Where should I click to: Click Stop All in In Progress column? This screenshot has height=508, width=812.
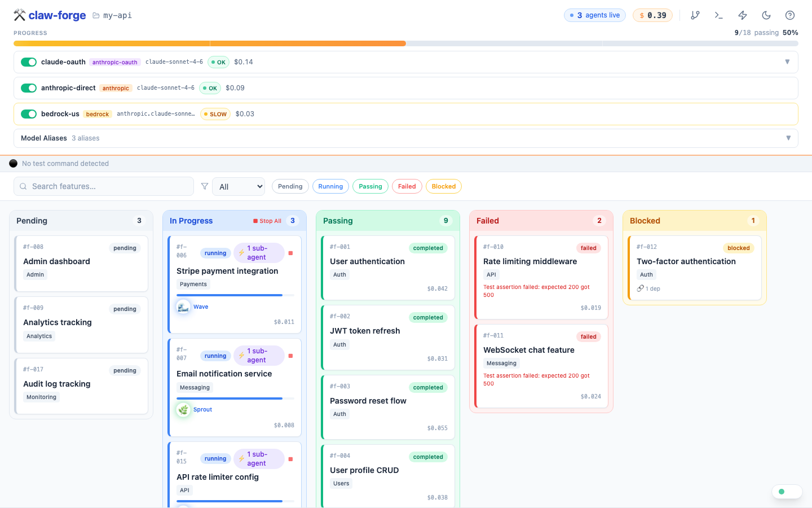click(x=267, y=221)
